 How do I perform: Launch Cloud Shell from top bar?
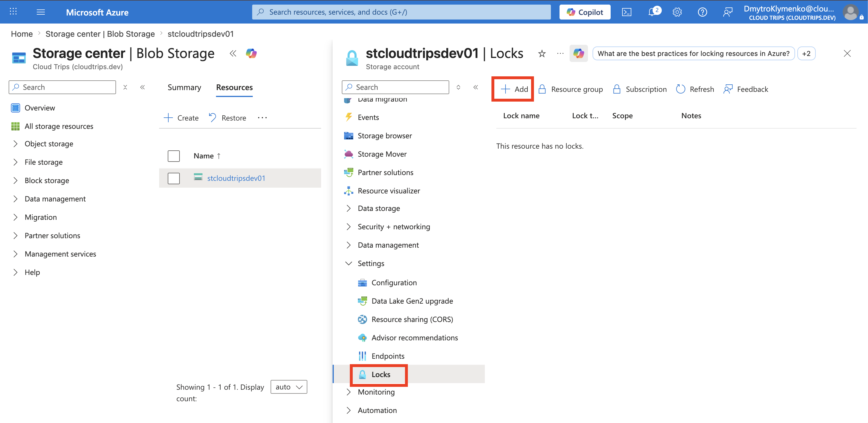626,12
